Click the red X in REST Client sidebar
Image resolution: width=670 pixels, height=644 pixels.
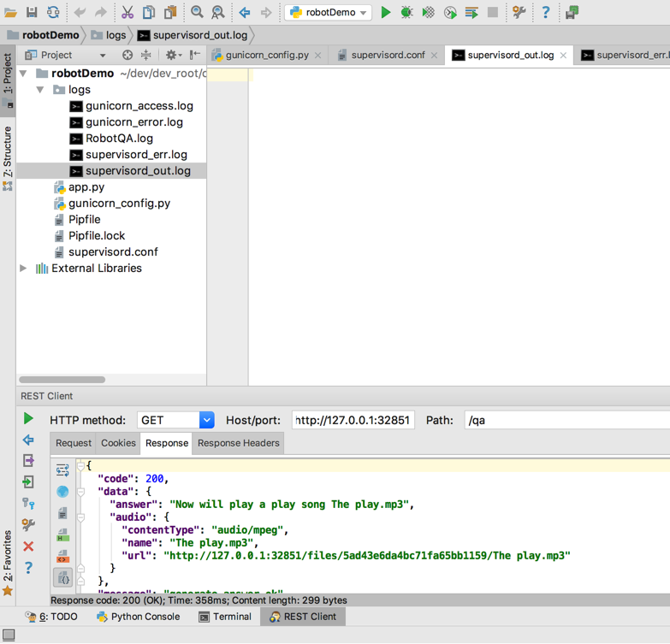point(28,546)
